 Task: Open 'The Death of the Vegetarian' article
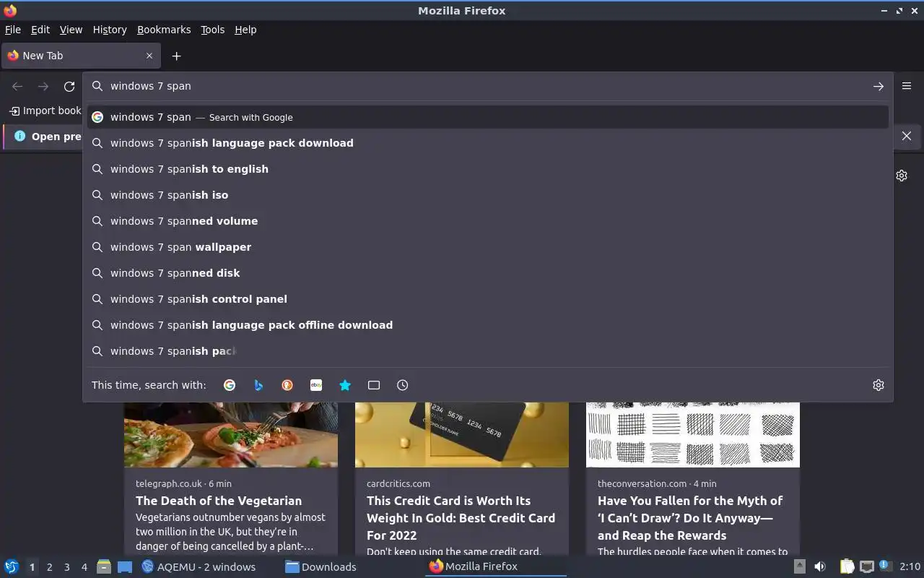click(x=219, y=501)
